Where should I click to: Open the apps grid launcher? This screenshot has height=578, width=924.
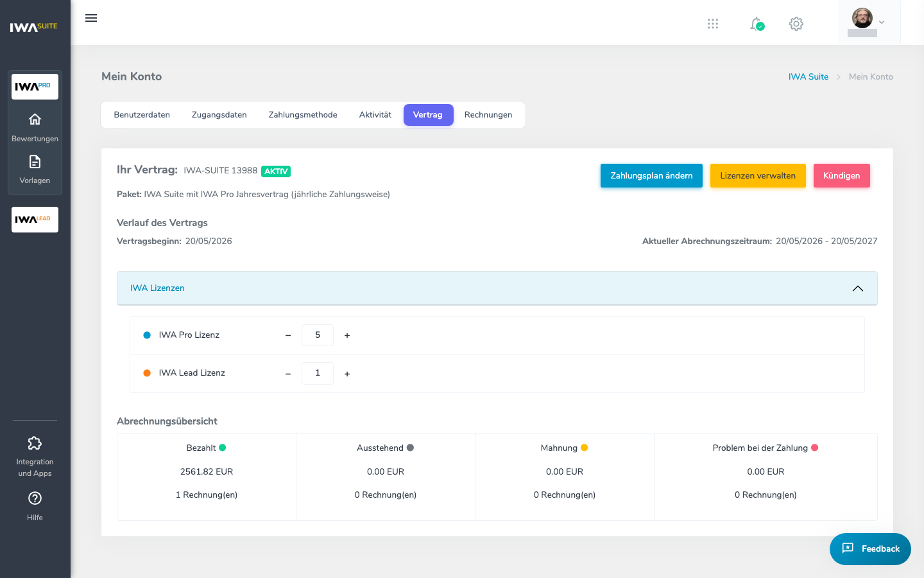713,24
